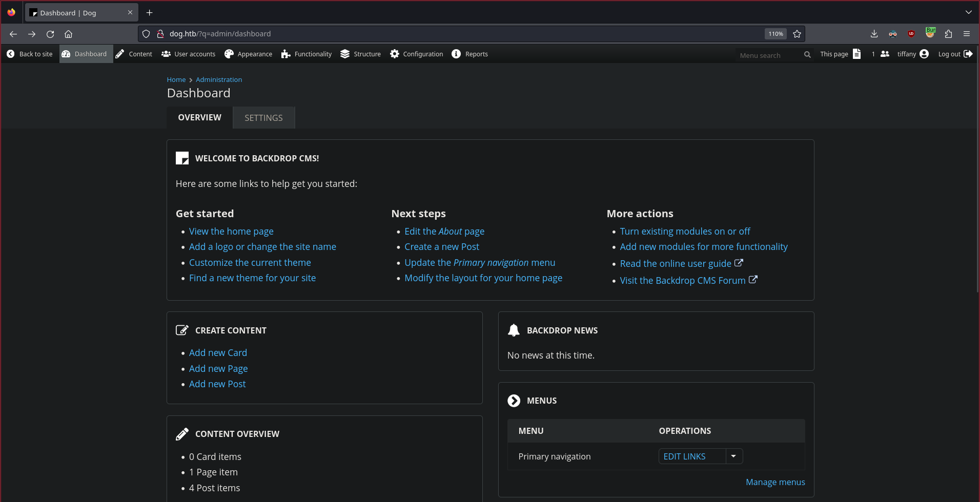Open the Structure menu
This screenshot has width=980, height=502.
361,54
